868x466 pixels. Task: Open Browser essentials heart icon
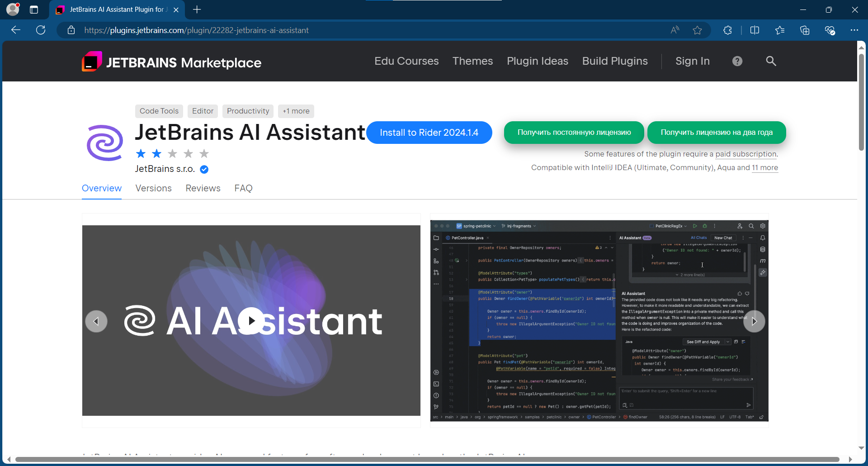(x=830, y=30)
